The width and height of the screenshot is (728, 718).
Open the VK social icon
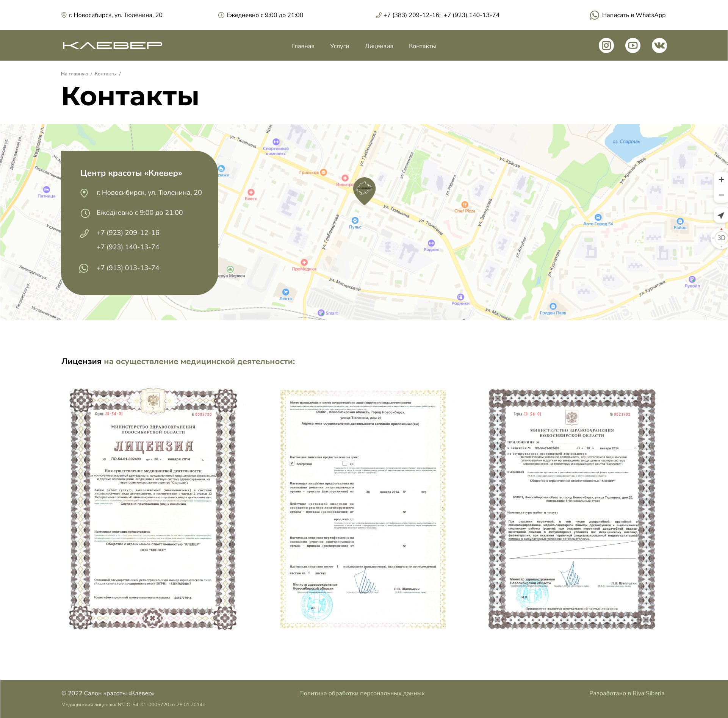[659, 45]
